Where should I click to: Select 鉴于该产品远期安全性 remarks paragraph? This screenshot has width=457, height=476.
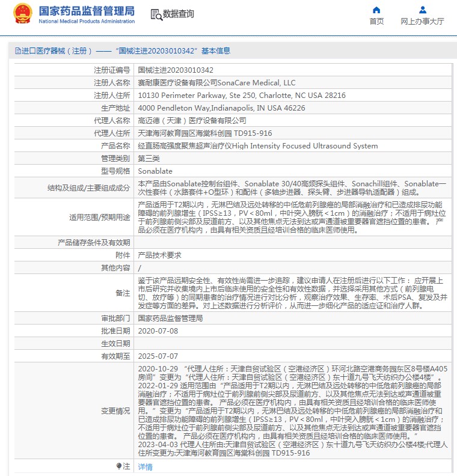[x=293, y=293]
